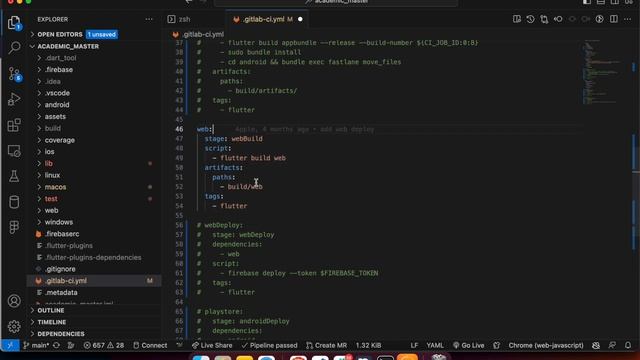
Task: Click the Open Changes compare icon
Action: (x=544, y=19)
